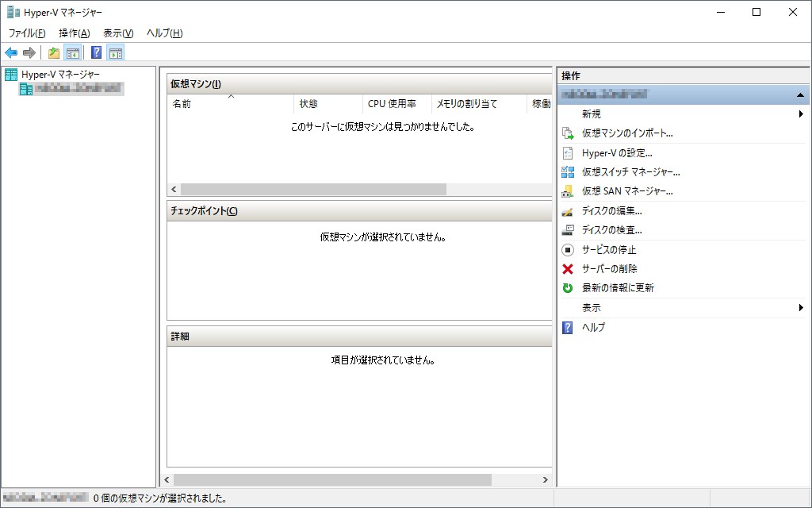Click ヘルプ action text

pyautogui.click(x=593, y=328)
